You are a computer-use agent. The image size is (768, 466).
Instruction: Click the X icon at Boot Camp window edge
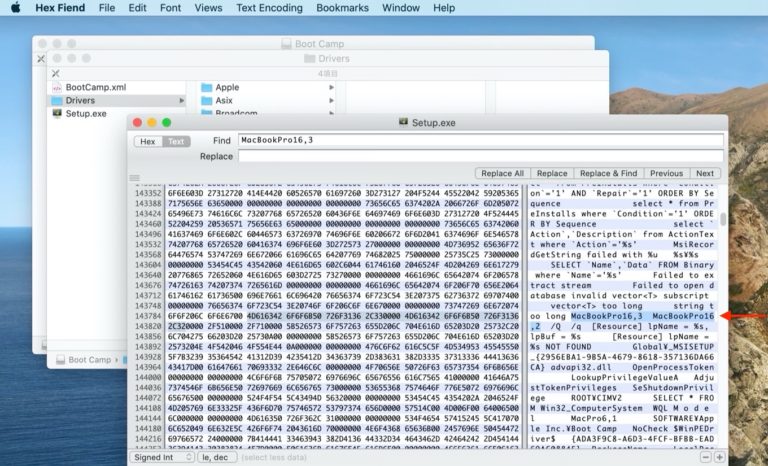pos(41,59)
